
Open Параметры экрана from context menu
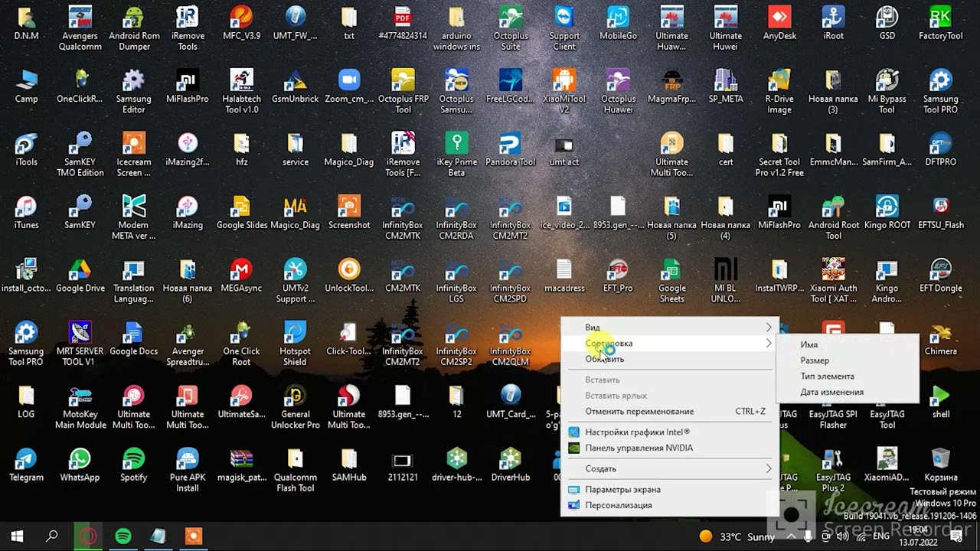pyautogui.click(x=670, y=489)
